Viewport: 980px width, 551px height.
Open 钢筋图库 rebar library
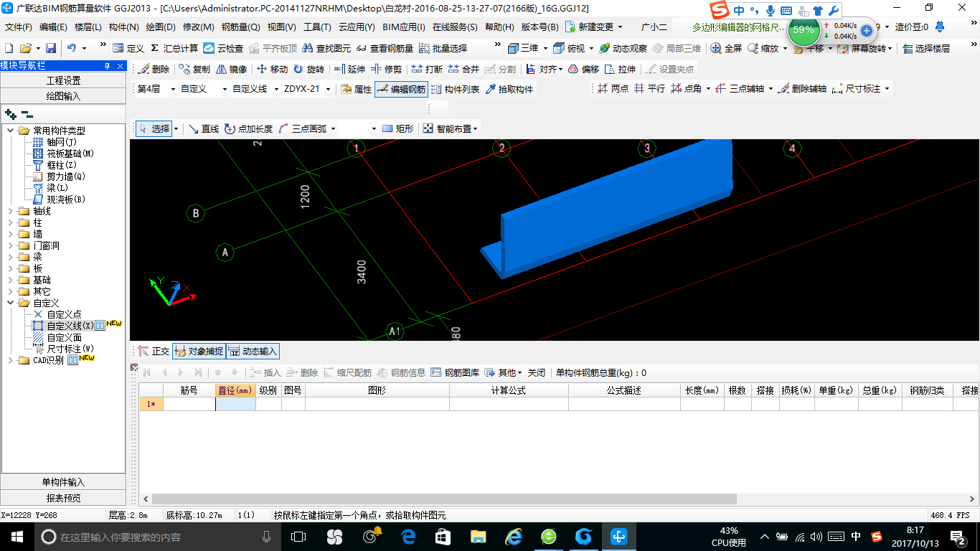click(455, 372)
